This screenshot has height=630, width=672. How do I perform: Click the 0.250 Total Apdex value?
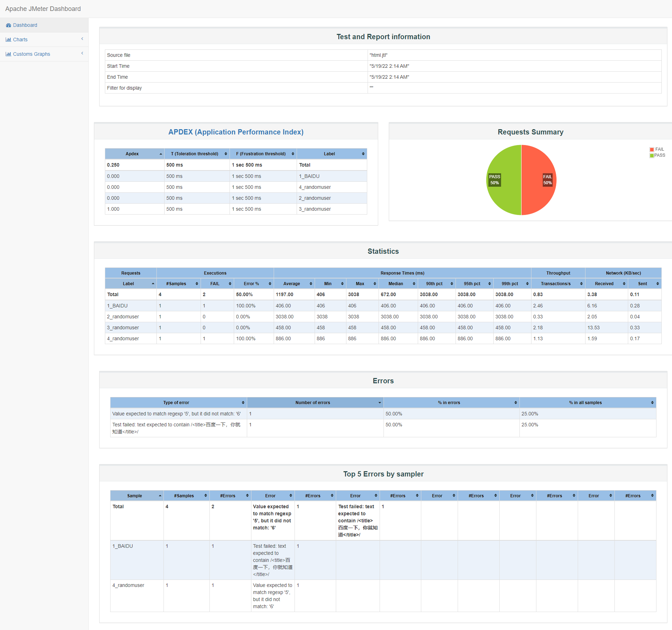pos(113,165)
